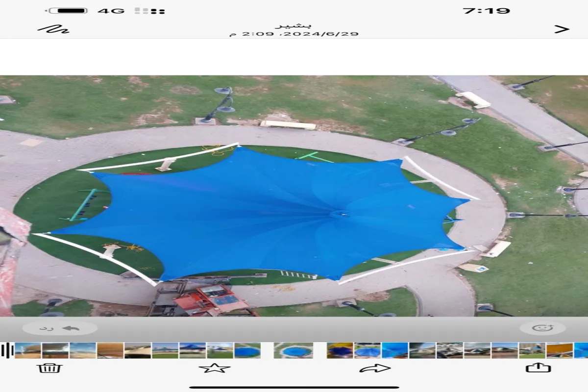
Task: Star this photo as a favorite
Action: click(214, 368)
